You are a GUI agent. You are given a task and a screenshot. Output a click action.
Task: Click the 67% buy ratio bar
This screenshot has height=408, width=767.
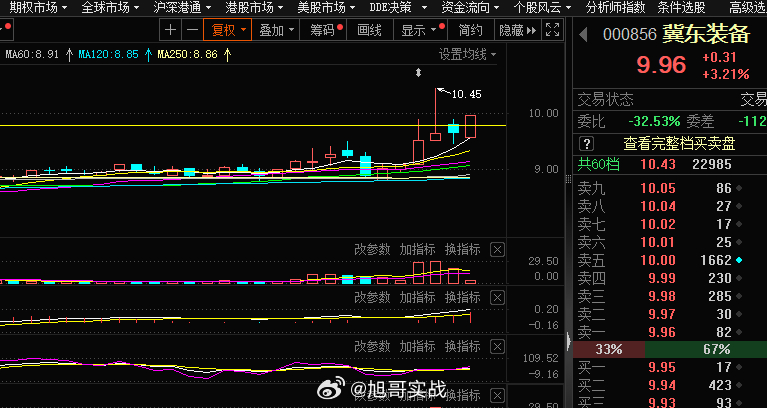click(706, 350)
